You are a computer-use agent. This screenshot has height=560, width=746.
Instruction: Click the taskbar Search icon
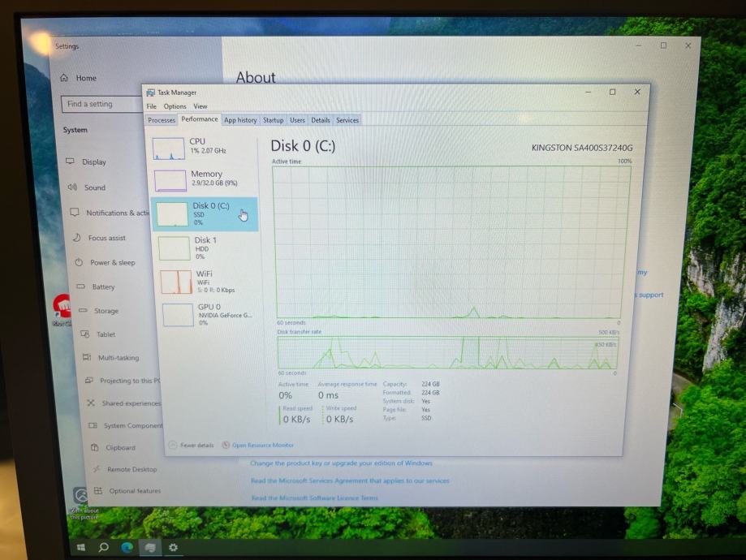coord(103,548)
